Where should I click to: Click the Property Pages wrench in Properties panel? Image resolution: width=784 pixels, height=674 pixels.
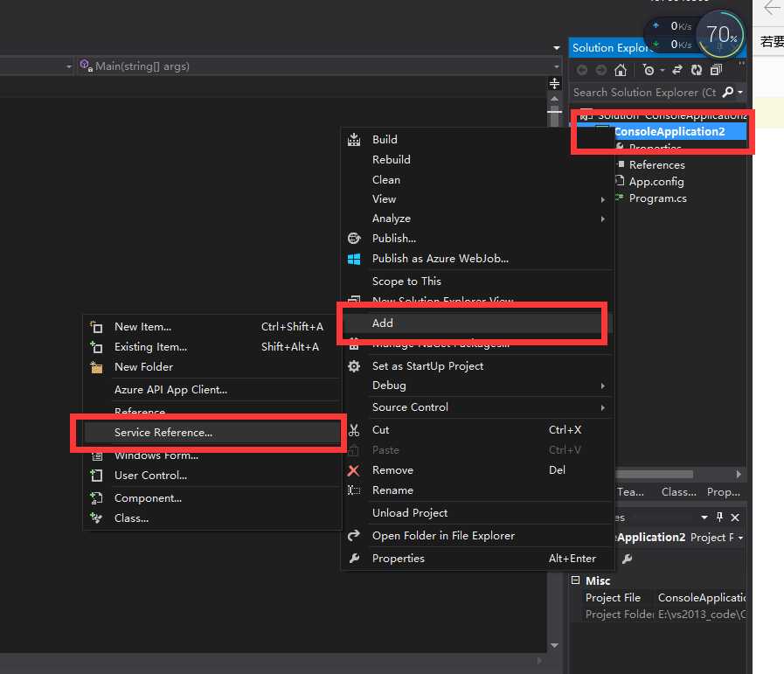(x=627, y=559)
